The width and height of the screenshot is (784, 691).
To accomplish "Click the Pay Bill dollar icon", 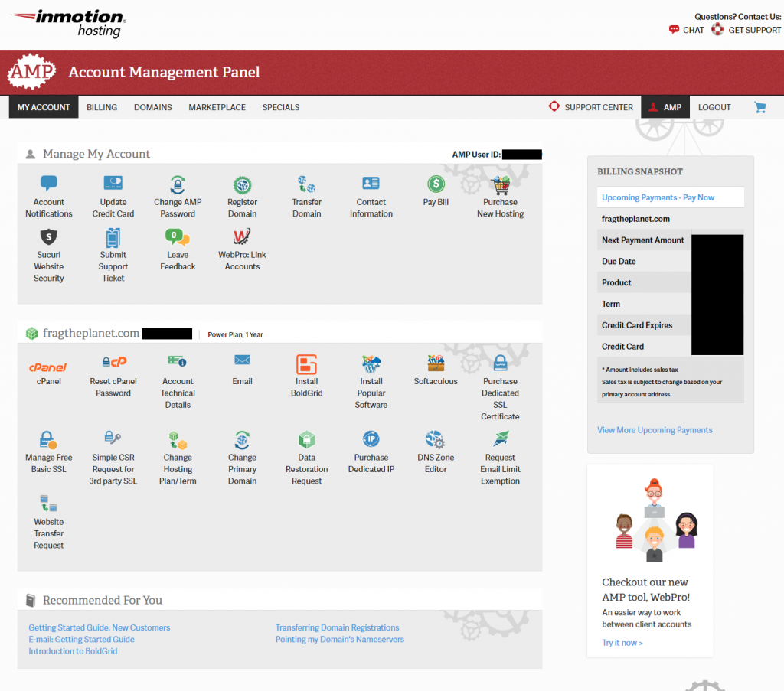I will [436, 184].
